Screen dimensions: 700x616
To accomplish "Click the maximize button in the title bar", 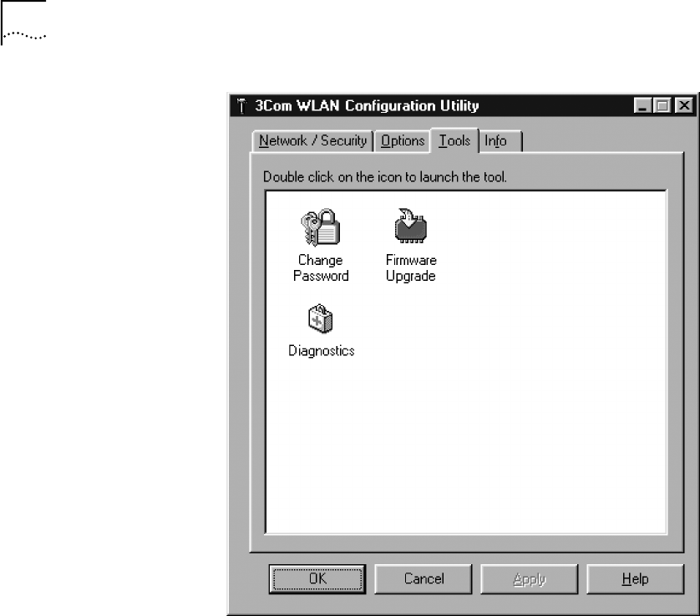I will point(663,106).
